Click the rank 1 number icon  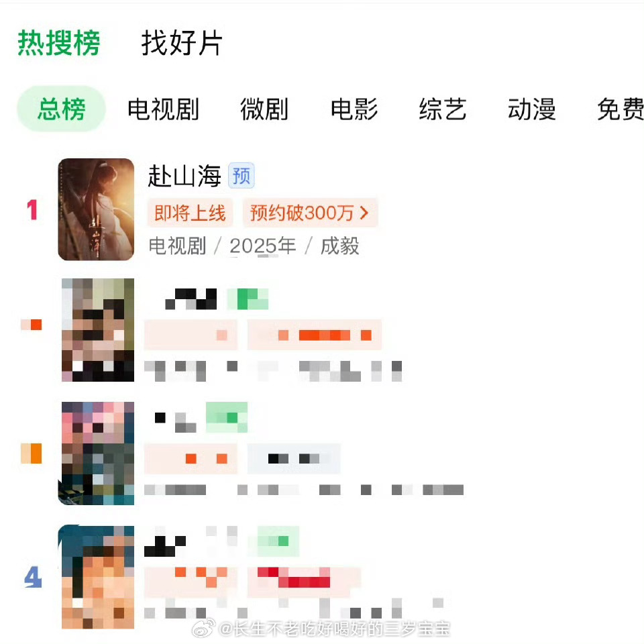pos(32,210)
